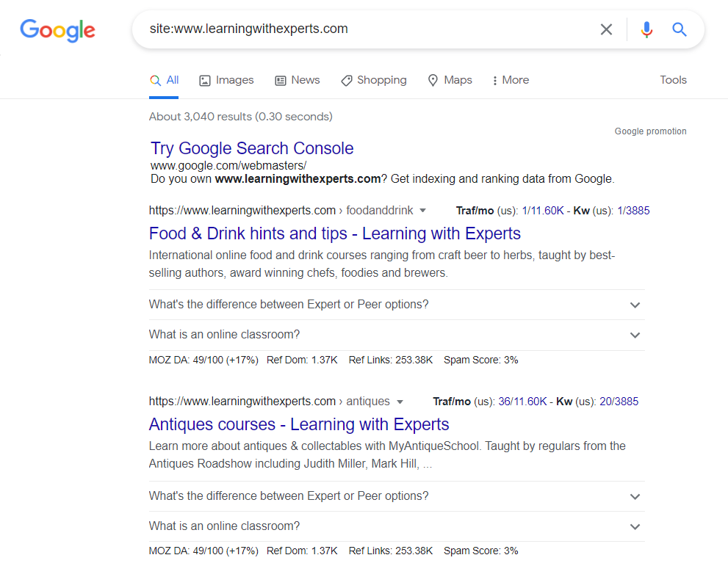
Task: Open Maps via the Maps pin icon
Action: click(x=433, y=80)
